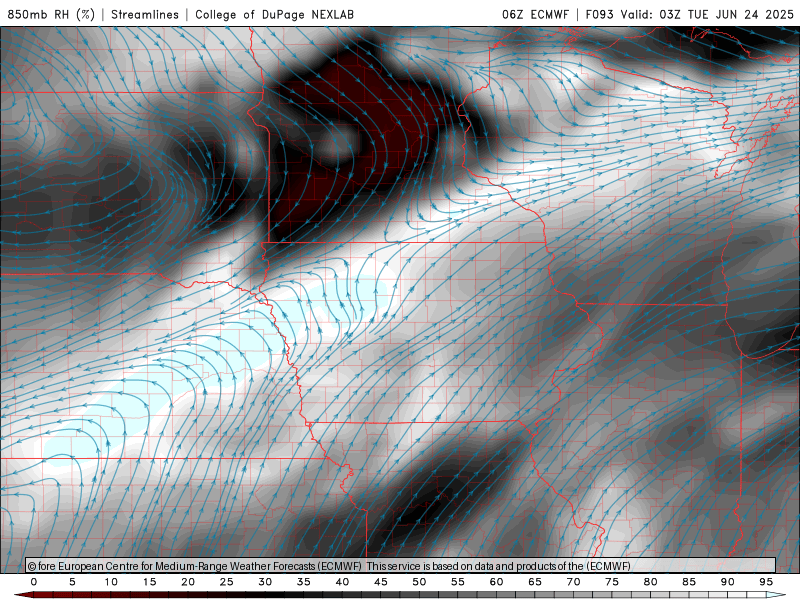Click the "70" value on color scale
800x600 pixels.
point(573,582)
